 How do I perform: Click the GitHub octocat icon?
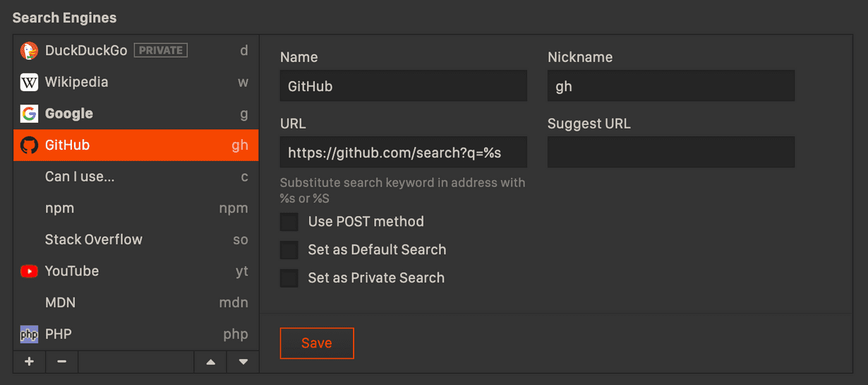click(x=29, y=146)
